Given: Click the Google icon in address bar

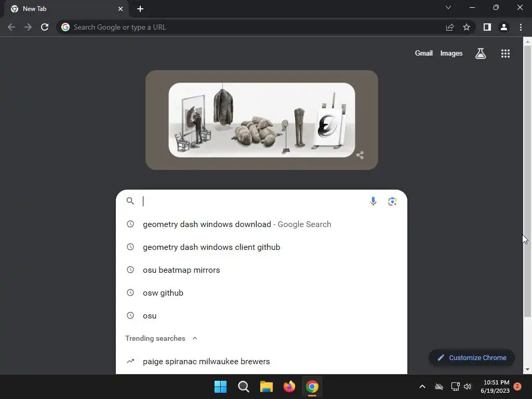Looking at the screenshot, I should pyautogui.click(x=65, y=27).
